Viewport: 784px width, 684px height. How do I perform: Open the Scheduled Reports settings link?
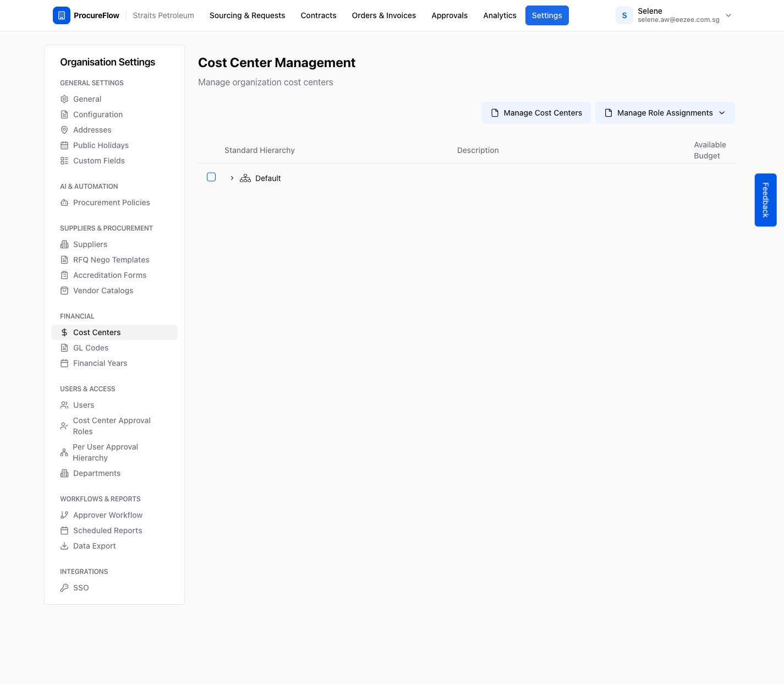pos(114,530)
